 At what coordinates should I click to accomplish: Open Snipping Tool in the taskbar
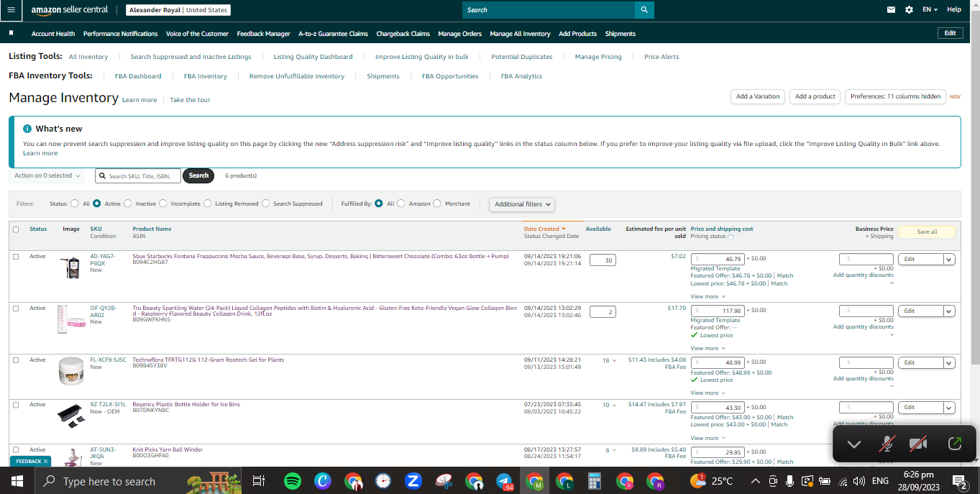click(444, 481)
